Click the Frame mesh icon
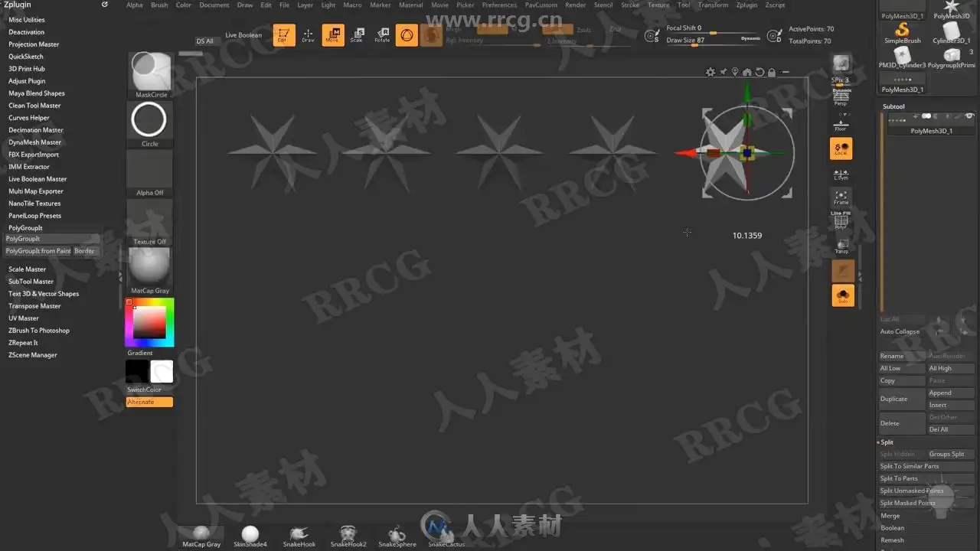This screenshot has height=551, width=980. click(x=841, y=197)
